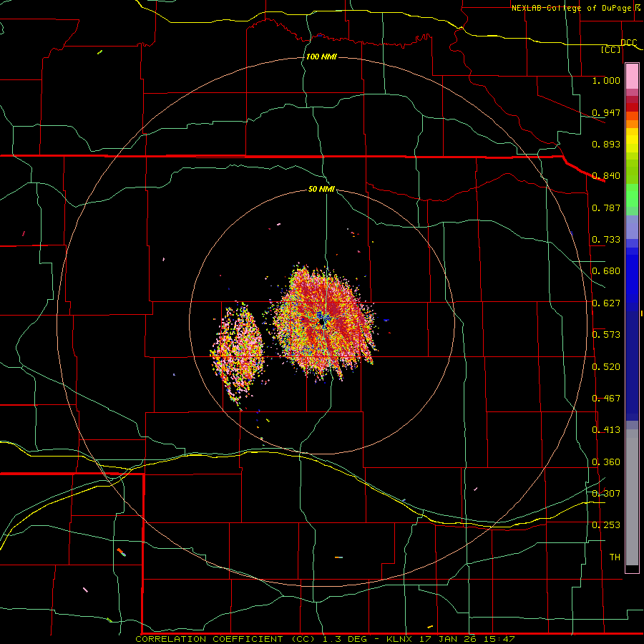This screenshot has height=644, width=644.
Task: Click the radar site center of the main echo
Action: (x=321, y=323)
